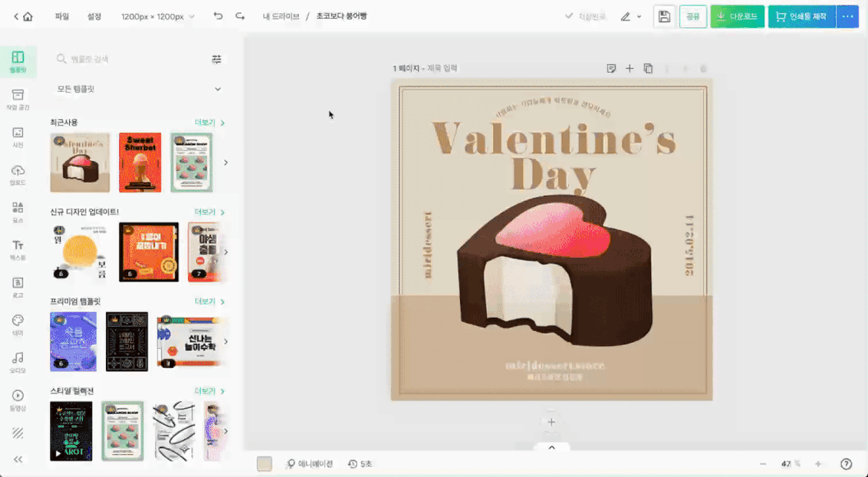The height and width of the screenshot is (477, 868).
Task: Open the help question mark icon
Action: coord(846,464)
